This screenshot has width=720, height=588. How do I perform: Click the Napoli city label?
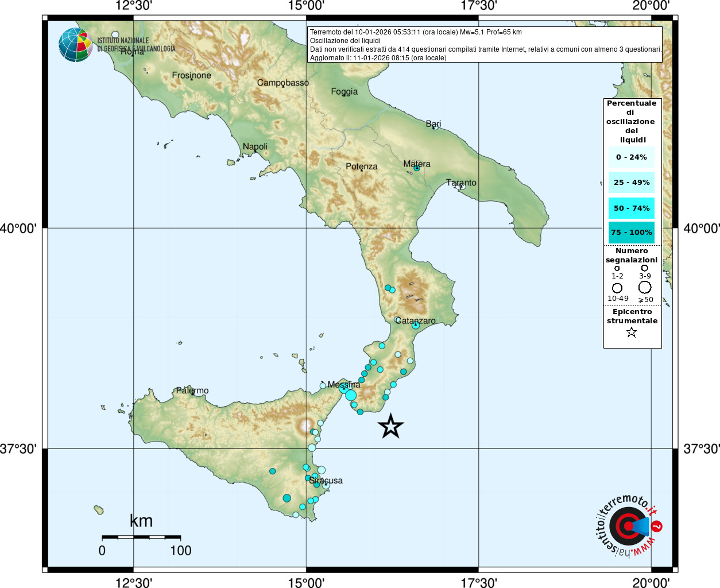(x=255, y=147)
